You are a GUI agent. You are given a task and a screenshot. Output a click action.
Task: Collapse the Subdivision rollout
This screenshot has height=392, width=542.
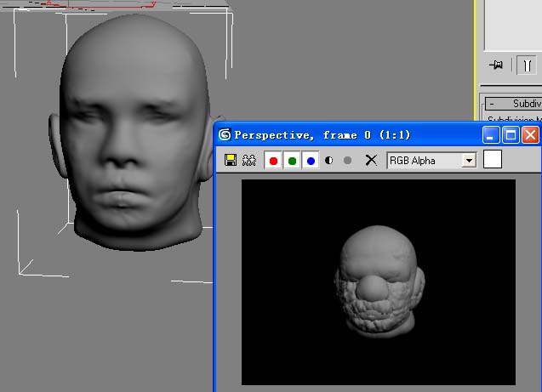point(491,103)
